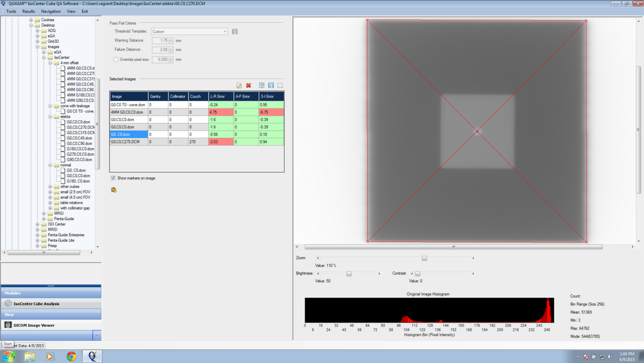This screenshot has width=644, height=363.
Task: Click the L-R Error column header
Action: coord(218,97)
